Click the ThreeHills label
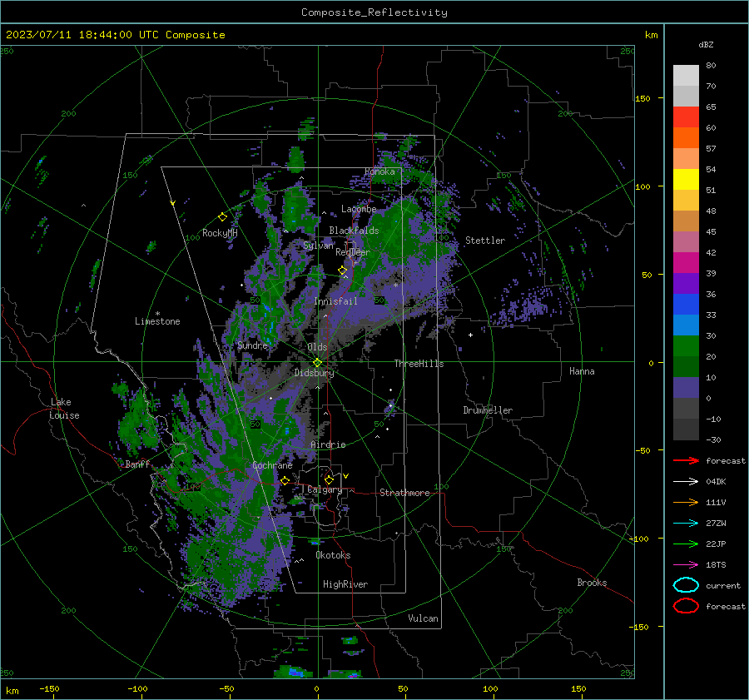 [x=419, y=364]
